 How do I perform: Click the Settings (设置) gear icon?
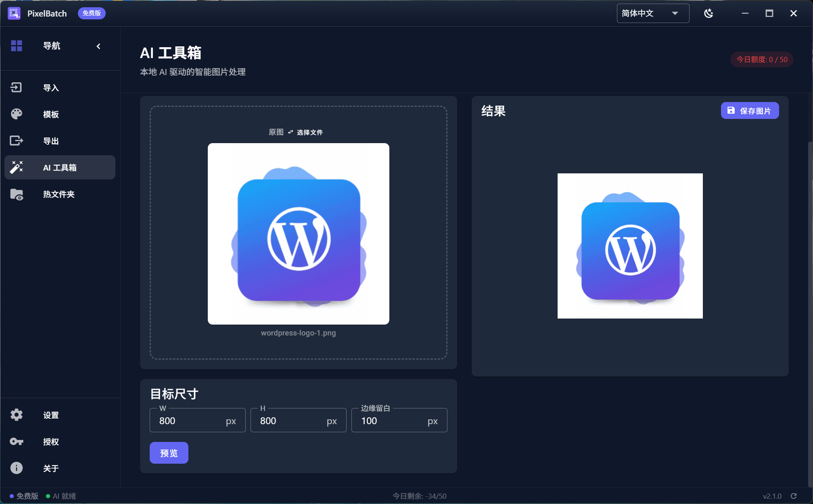[x=17, y=415]
